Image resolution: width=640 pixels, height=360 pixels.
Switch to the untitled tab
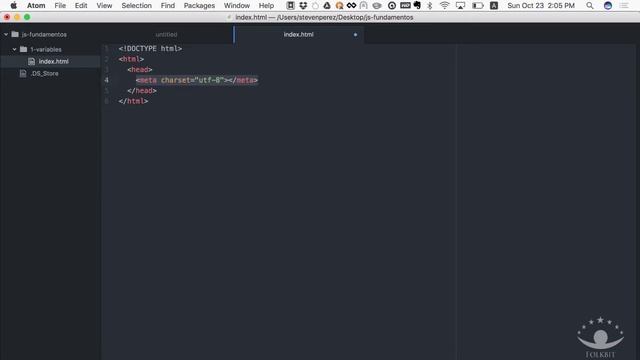click(167, 35)
